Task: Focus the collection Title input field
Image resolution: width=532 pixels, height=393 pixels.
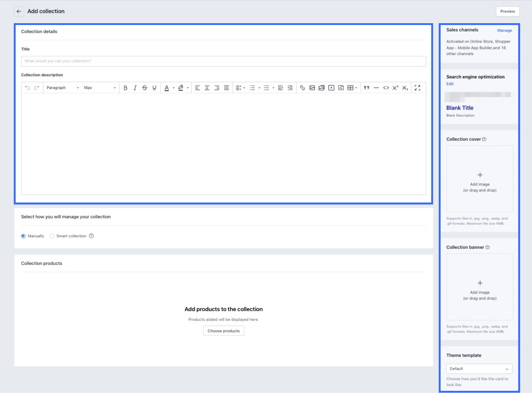Action: coord(223,61)
